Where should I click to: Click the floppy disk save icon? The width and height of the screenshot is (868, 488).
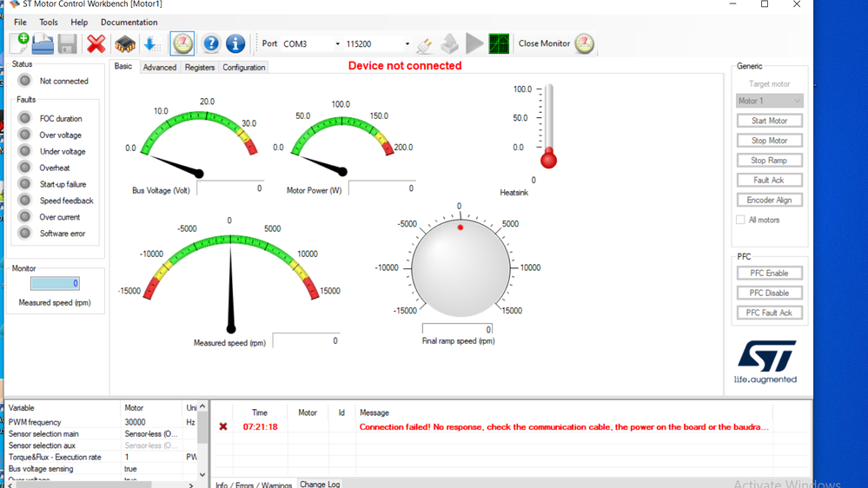[68, 43]
